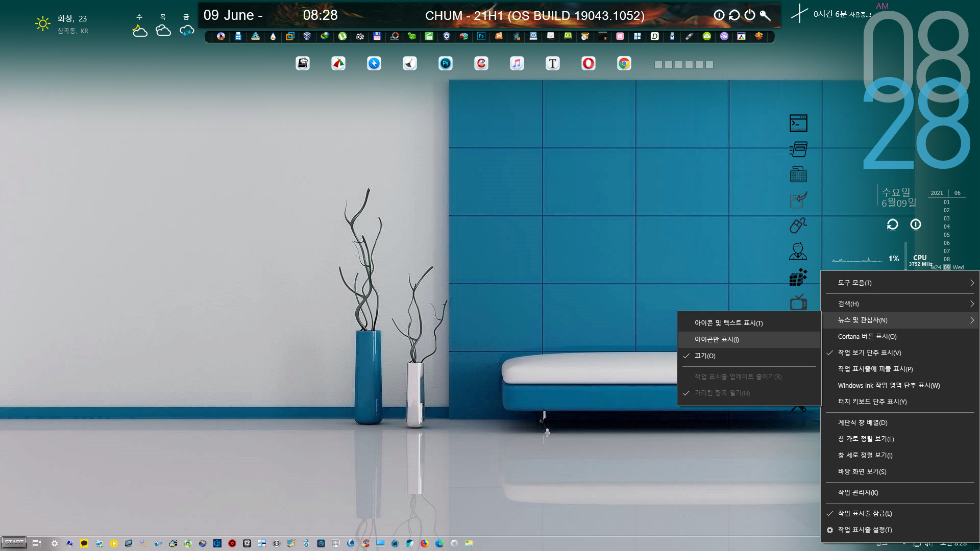
Task: Open Microsoft Edge from the taskbar
Action: pos(439,543)
